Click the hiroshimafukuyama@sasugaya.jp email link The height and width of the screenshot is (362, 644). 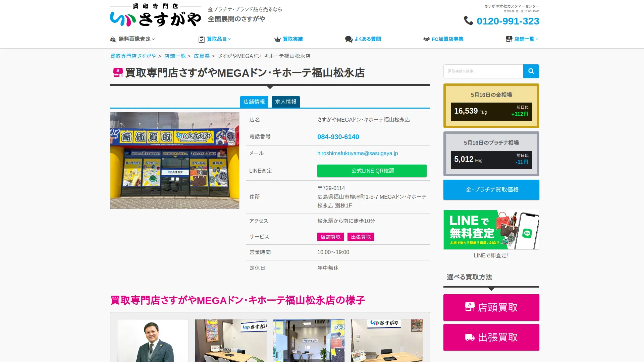coord(358,153)
